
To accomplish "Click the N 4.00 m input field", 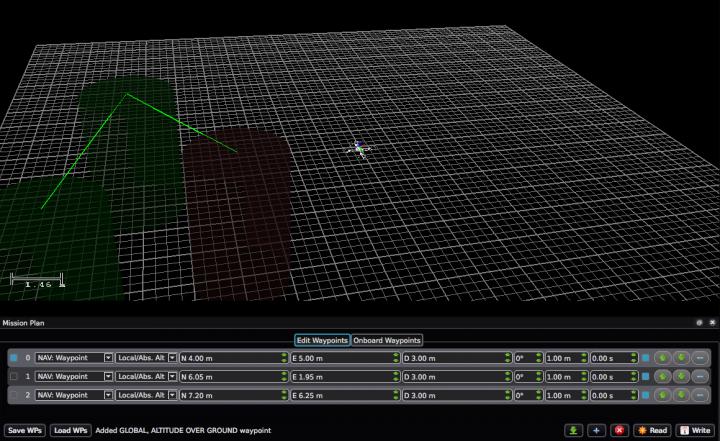I will click(230, 358).
